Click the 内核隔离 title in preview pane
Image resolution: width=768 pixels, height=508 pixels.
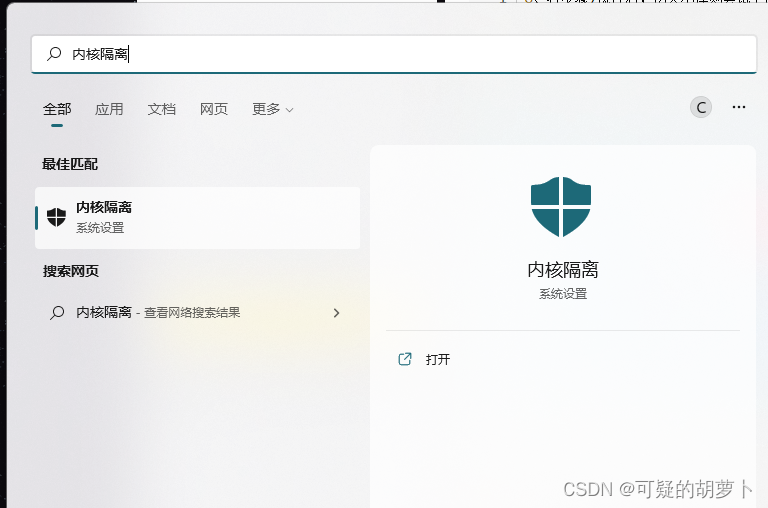click(x=563, y=270)
